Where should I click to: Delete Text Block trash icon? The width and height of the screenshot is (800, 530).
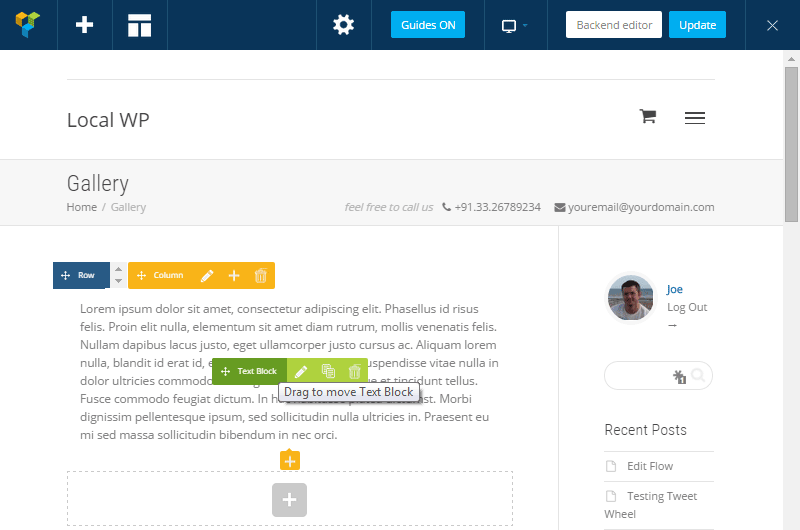pyautogui.click(x=355, y=371)
